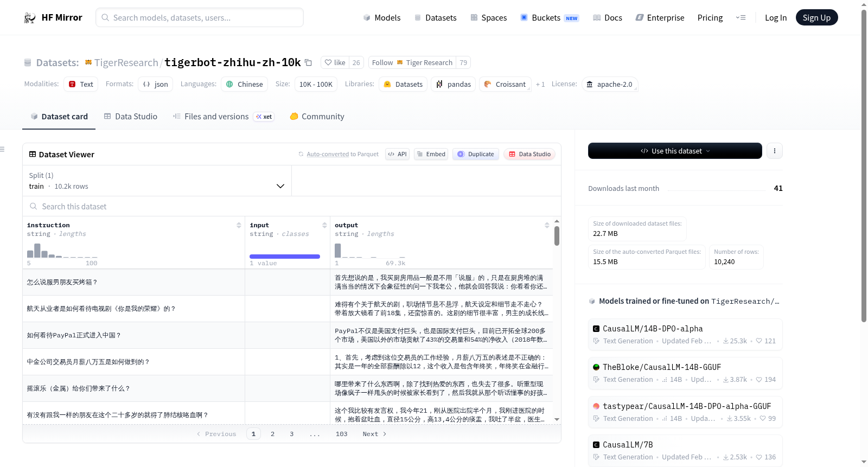Switch to the Dataset card tab
Viewport: 868px width, 467px height.
[59, 116]
